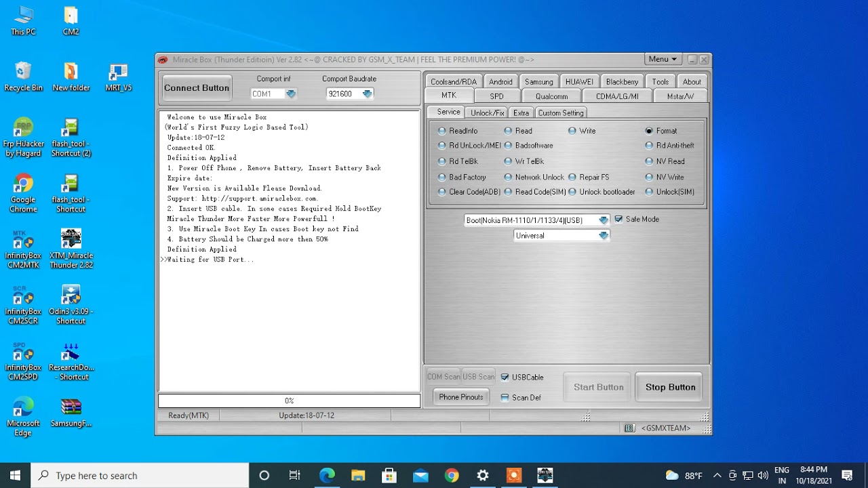Select XTM_Miracle Thunder 2.82 shortcut
Viewport: 868px width, 488px height.
click(71, 249)
